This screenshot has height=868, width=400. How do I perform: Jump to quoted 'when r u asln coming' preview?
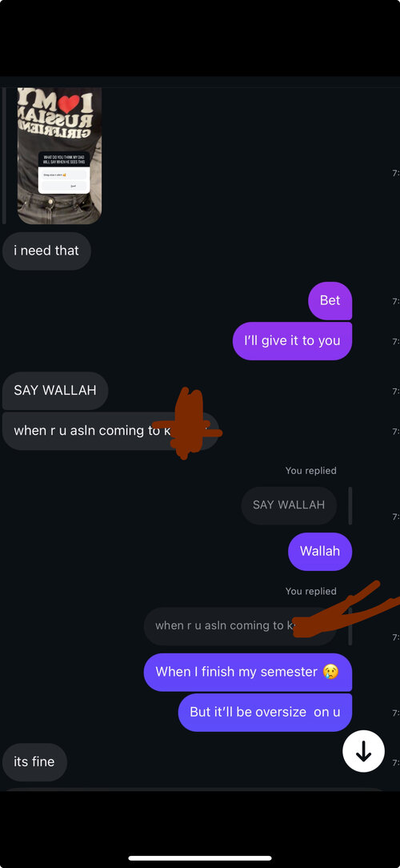coord(240,626)
